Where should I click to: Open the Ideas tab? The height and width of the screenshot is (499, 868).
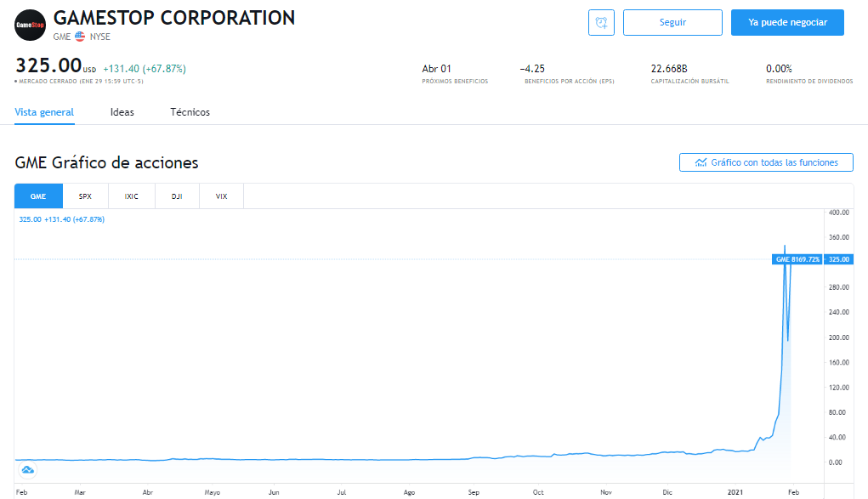122,112
